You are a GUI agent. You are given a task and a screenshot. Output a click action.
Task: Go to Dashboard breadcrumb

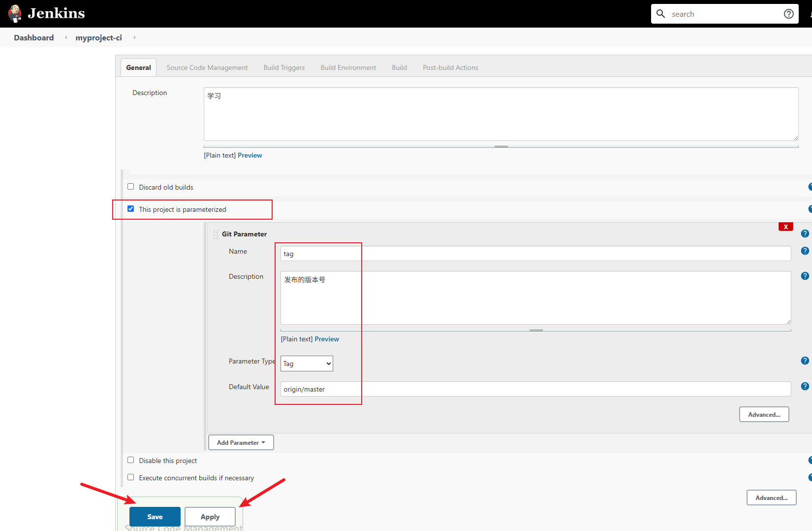tap(34, 37)
